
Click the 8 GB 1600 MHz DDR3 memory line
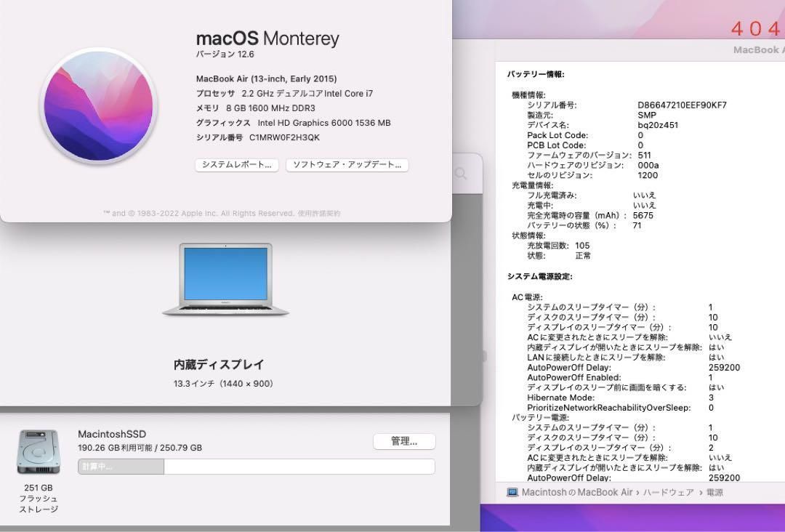coord(256,108)
